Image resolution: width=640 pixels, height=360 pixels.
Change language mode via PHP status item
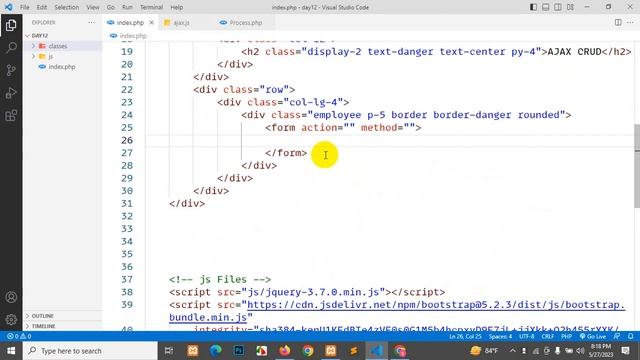(566, 336)
